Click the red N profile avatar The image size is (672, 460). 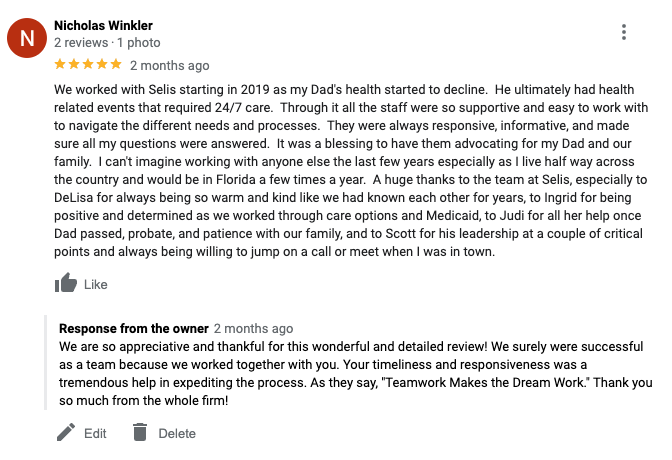[x=27, y=38]
